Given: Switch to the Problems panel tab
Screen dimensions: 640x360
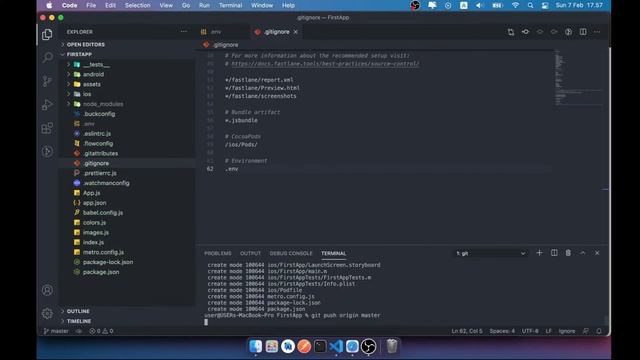Looking at the screenshot, I should [218, 253].
